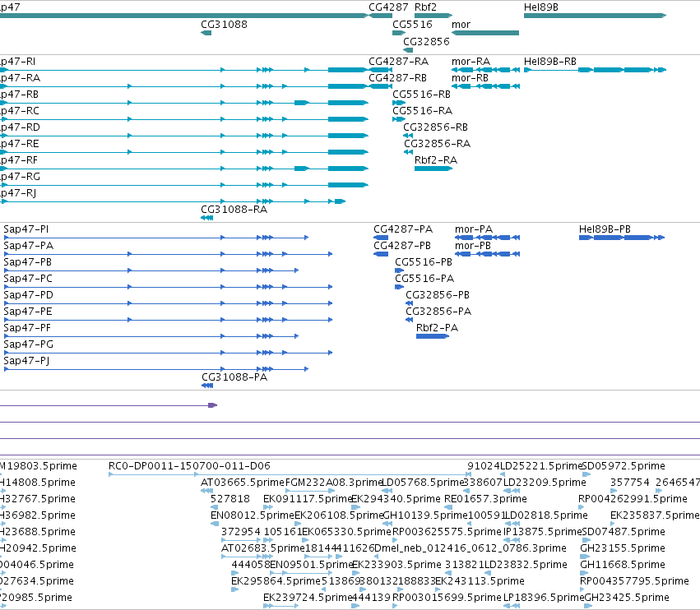Click the mor-RA transcript label
Viewport: 700px width, 610px height.
pos(471,61)
